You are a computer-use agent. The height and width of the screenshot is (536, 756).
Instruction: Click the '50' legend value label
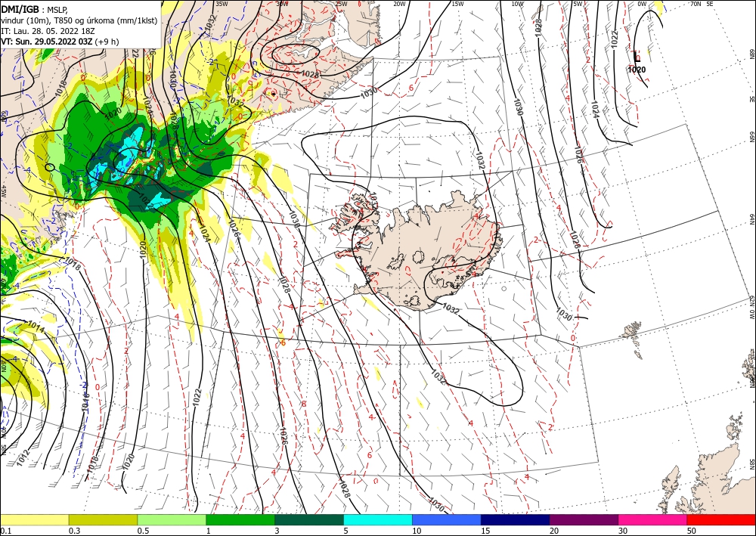(x=692, y=531)
